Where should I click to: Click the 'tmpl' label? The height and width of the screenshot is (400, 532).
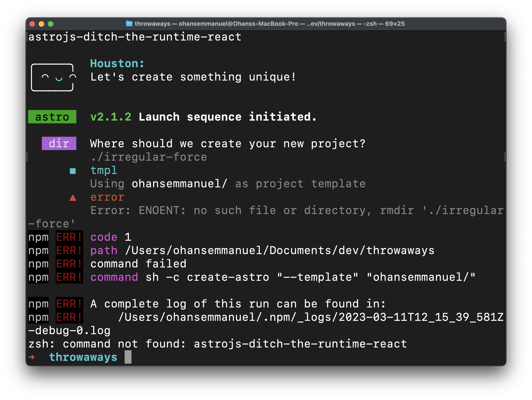point(104,171)
